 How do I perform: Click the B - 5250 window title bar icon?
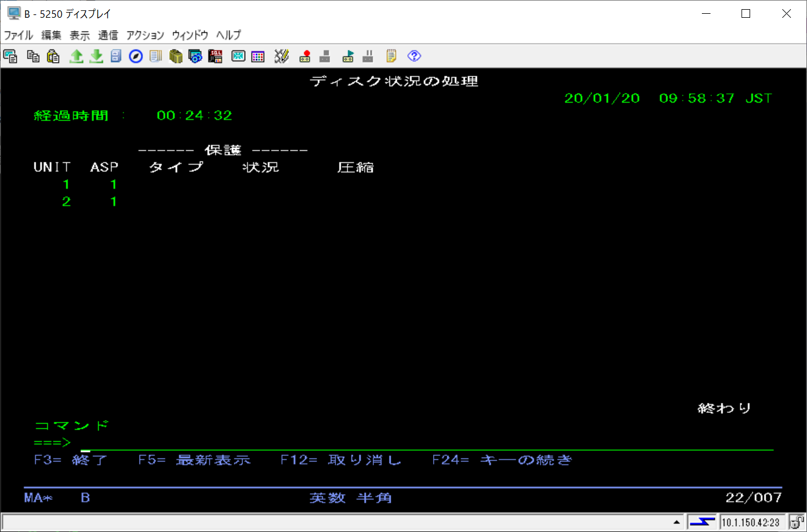pyautogui.click(x=14, y=13)
